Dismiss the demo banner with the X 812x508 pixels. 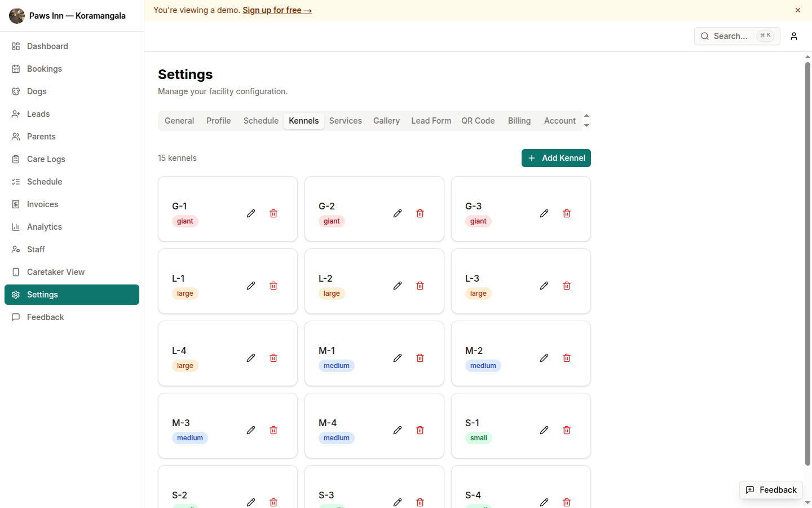[x=798, y=10]
